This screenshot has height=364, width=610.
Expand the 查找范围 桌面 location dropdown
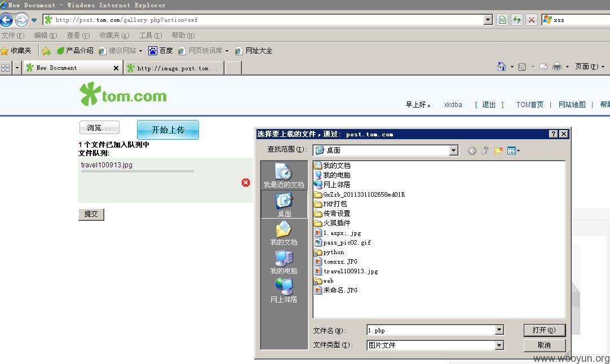454,150
